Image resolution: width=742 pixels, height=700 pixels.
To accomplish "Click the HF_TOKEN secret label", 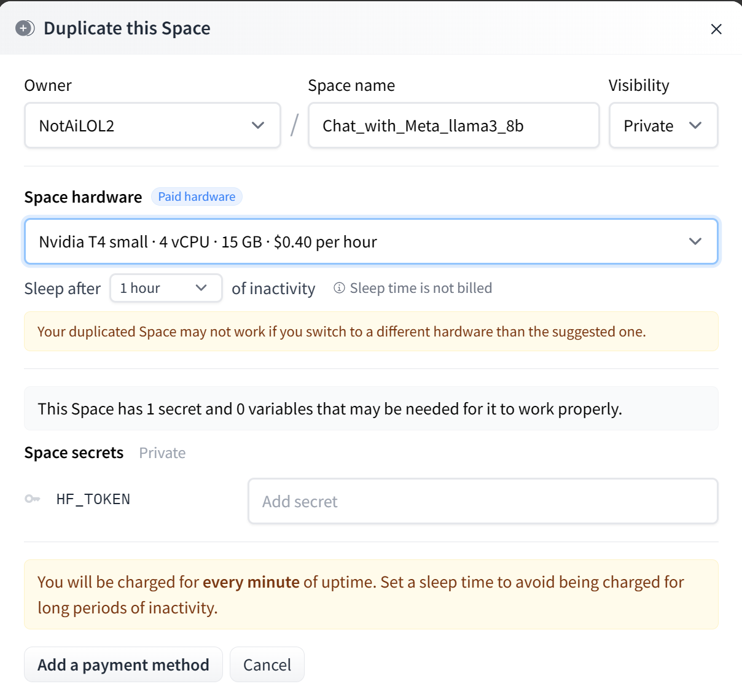I will [x=93, y=499].
